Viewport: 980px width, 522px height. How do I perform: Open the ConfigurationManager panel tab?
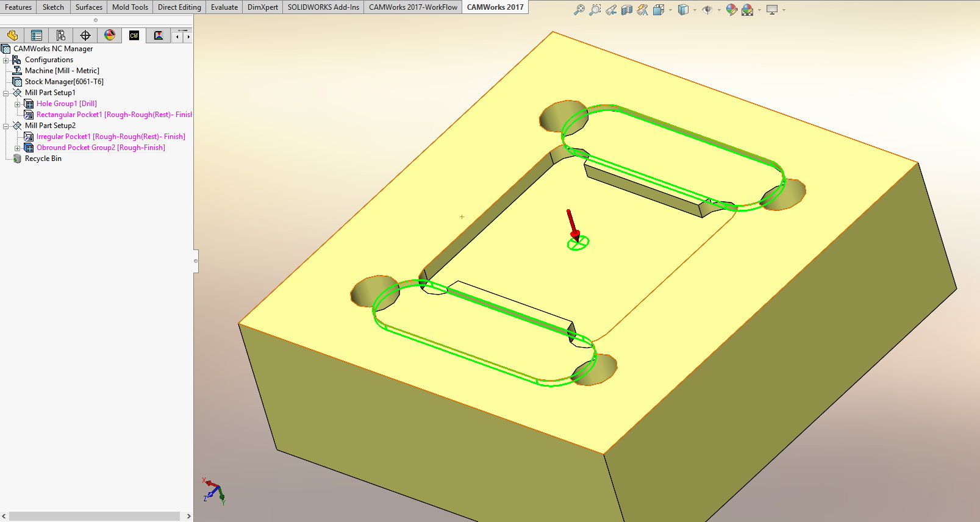[x=61, y=35]
